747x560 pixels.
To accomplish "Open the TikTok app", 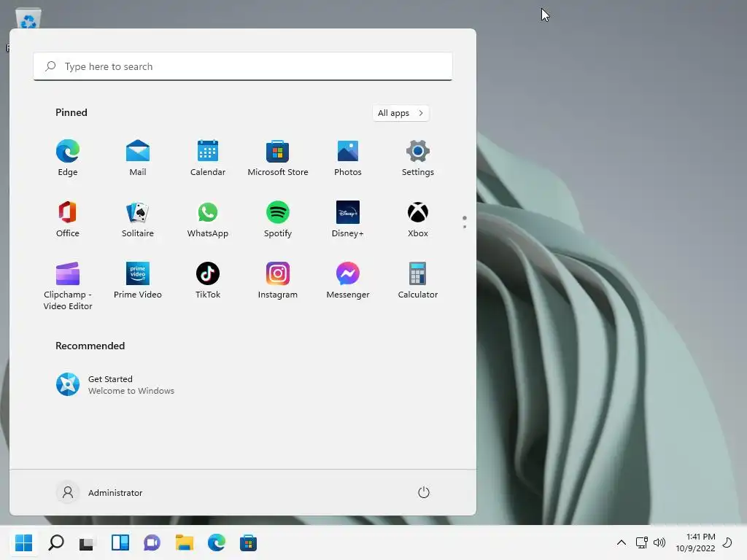I will (208, 281).
